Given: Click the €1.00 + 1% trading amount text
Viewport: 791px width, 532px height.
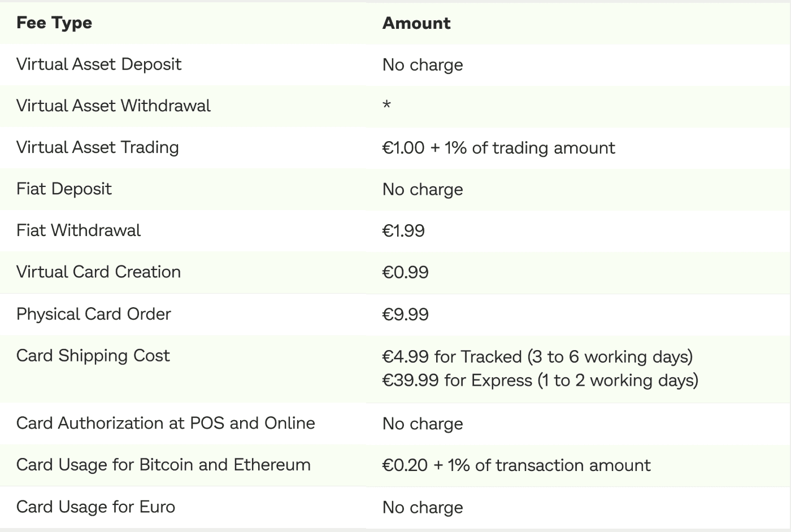Looking at the screenshot, I should point(499,148).
